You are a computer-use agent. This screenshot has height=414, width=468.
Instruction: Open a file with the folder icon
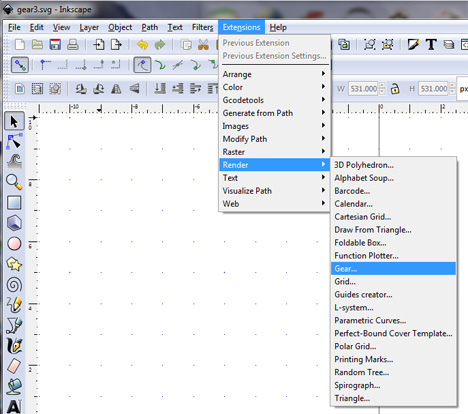click(x=37, y=44)
